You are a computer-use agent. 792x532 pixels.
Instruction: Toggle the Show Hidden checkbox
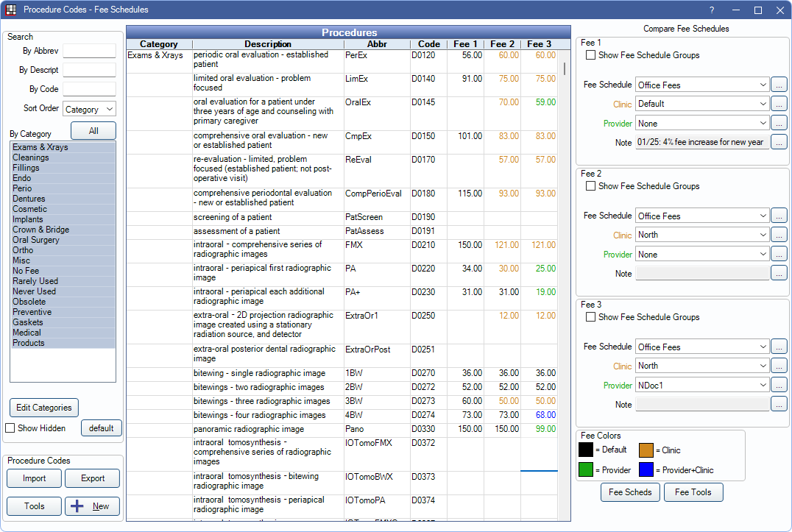click(10, 428)
